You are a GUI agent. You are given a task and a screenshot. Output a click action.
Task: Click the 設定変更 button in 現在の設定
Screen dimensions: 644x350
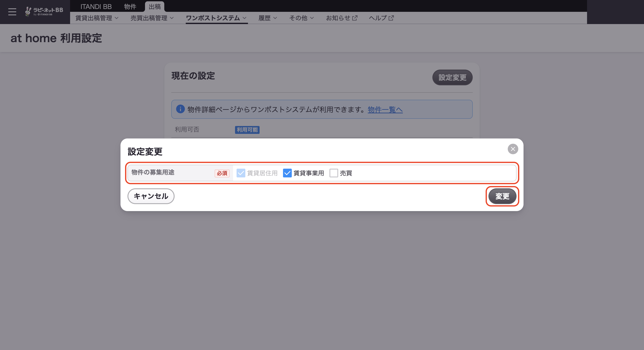(452, 77)
